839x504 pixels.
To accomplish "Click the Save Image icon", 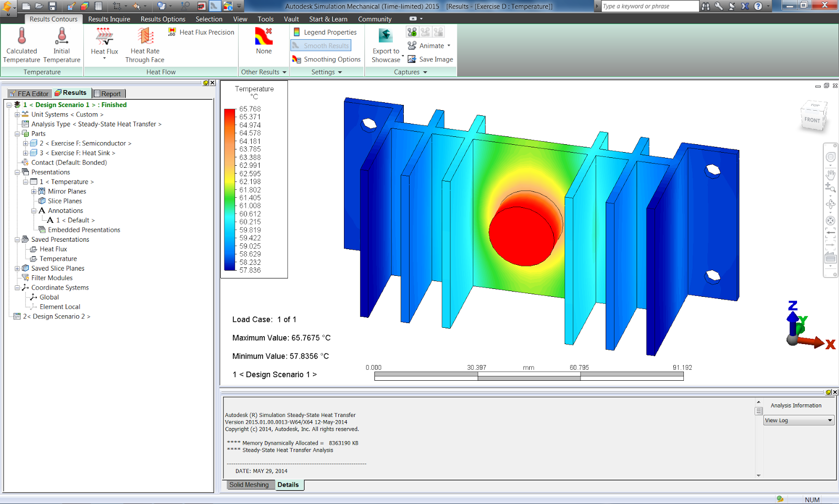I will [412, 59].
